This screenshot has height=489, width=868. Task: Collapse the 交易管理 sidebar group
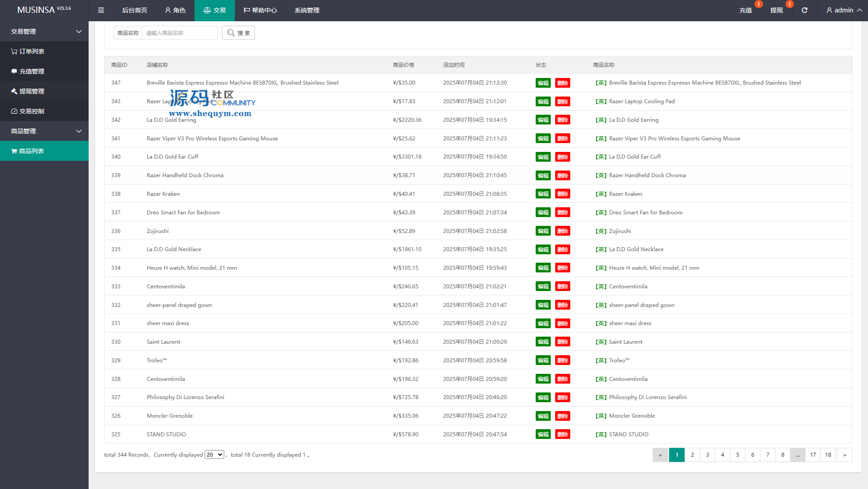coord(78,31)
